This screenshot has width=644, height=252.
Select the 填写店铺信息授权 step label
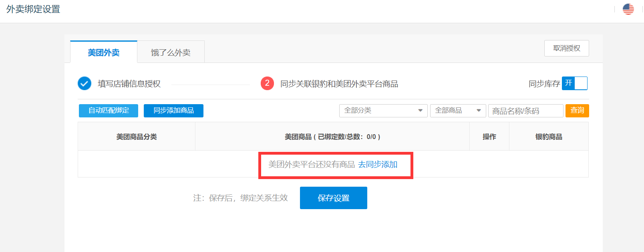point(129,84)
